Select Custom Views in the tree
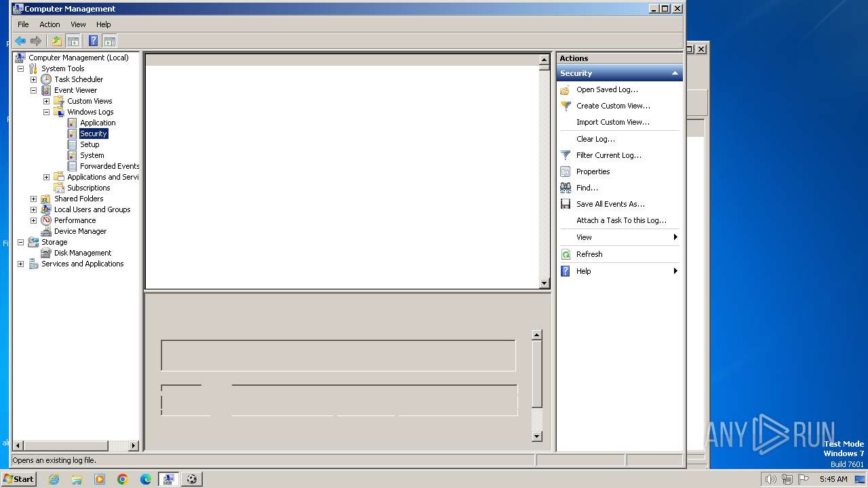 coord(90,101)
